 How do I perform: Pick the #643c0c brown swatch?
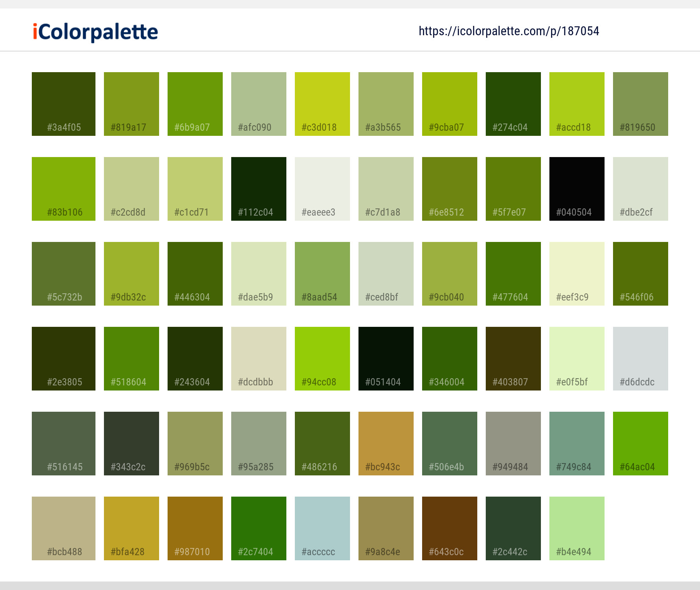pyautogui.click(x=450, y=528)
